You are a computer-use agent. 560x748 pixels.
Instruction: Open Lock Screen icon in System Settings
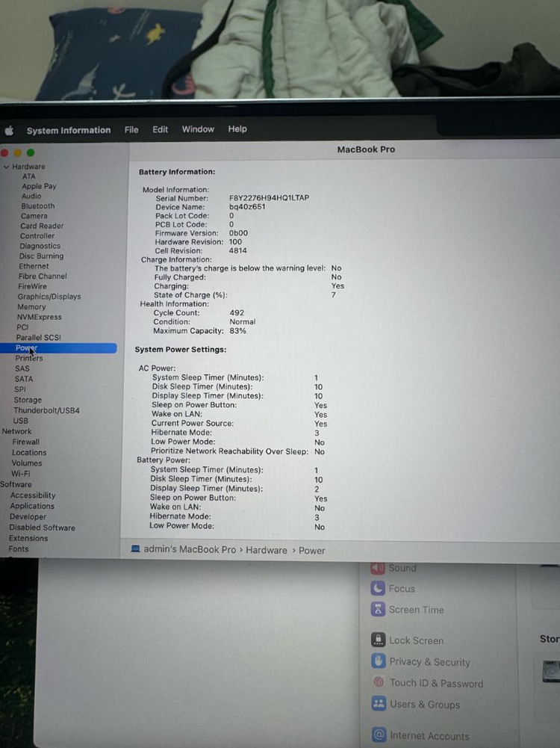379,640
